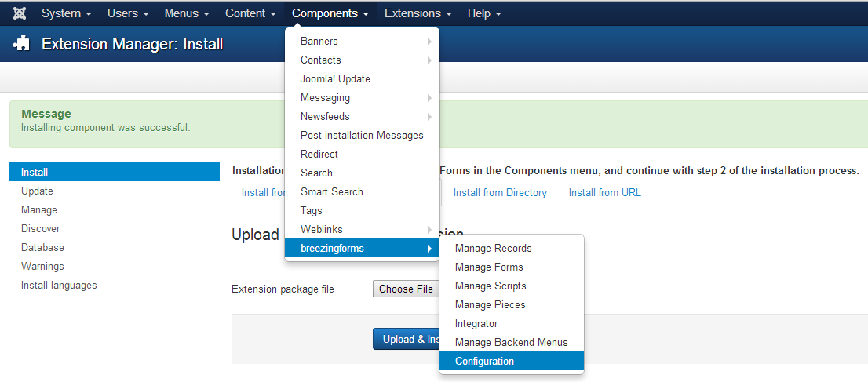
Task: Open Manage Forms in breezingforms
Action: click(512, 267)
